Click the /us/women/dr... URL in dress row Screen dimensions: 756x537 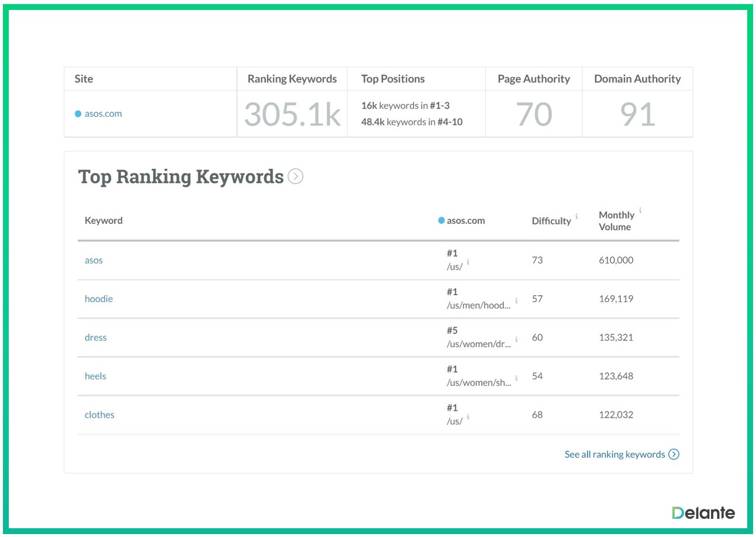(479, 344)
